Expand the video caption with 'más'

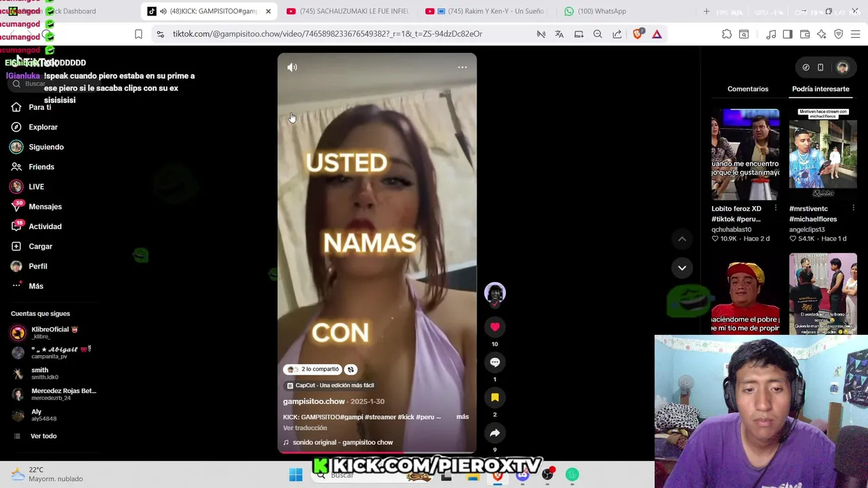click(x=462, y=417)
